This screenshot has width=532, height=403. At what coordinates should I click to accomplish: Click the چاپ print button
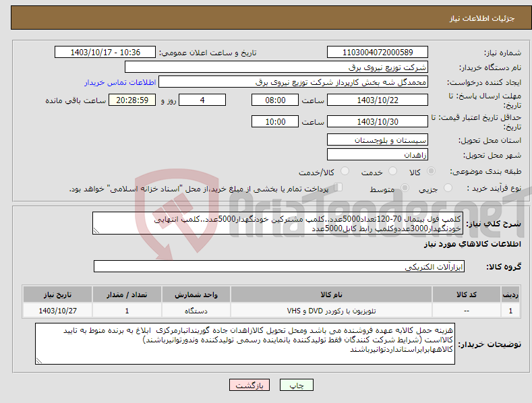(297, 385)
